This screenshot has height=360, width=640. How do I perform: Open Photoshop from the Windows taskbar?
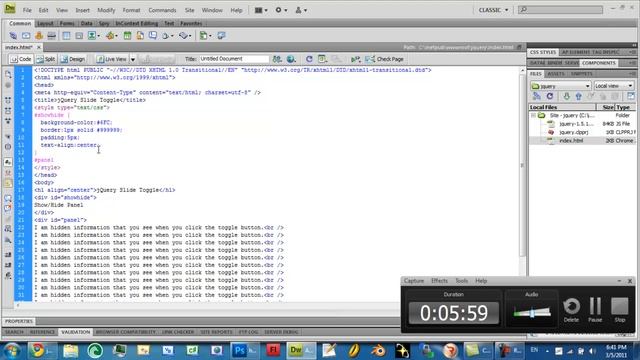tap(244, 351)
